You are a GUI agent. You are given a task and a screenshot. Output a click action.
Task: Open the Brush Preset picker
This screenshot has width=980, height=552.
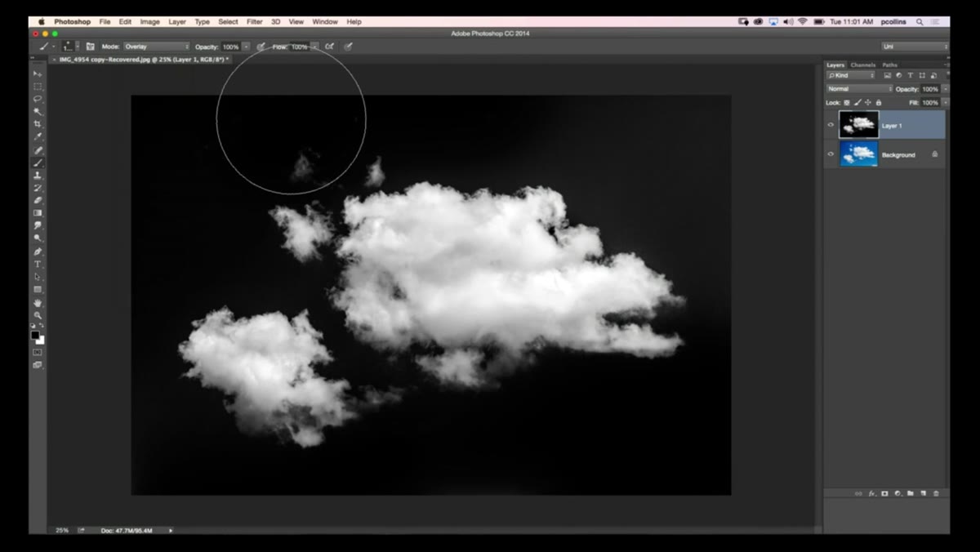(x=69, y=47)
